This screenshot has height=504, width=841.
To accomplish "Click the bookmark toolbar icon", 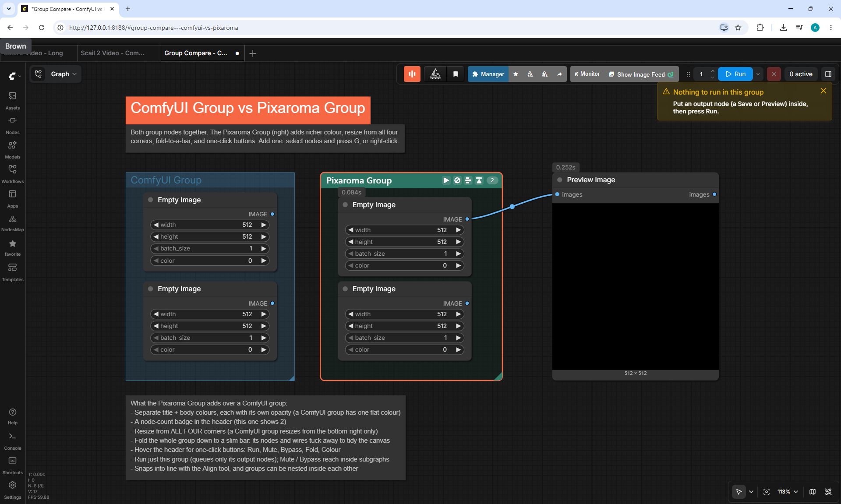I will [x=456, y=74].
